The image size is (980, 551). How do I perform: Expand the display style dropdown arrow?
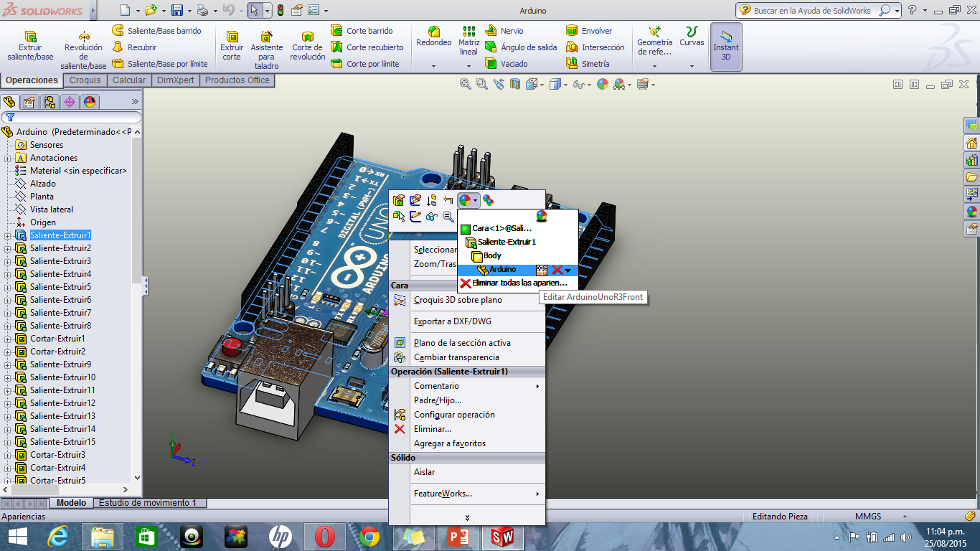pyautogui.click(x=566, y=84)
